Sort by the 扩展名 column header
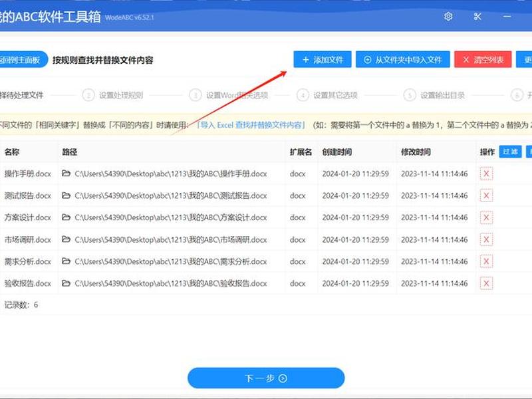Image resolution: width=532 pixels, height=399 pixels. tap(301, 152)
